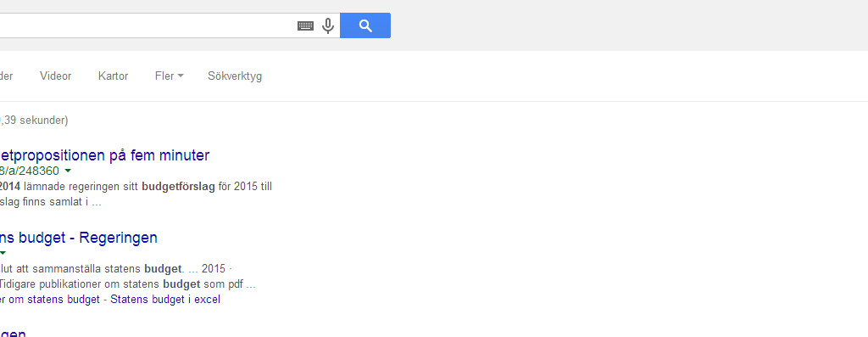
Task: Click the blue magnifier search button
Action: tap(365, 25)
